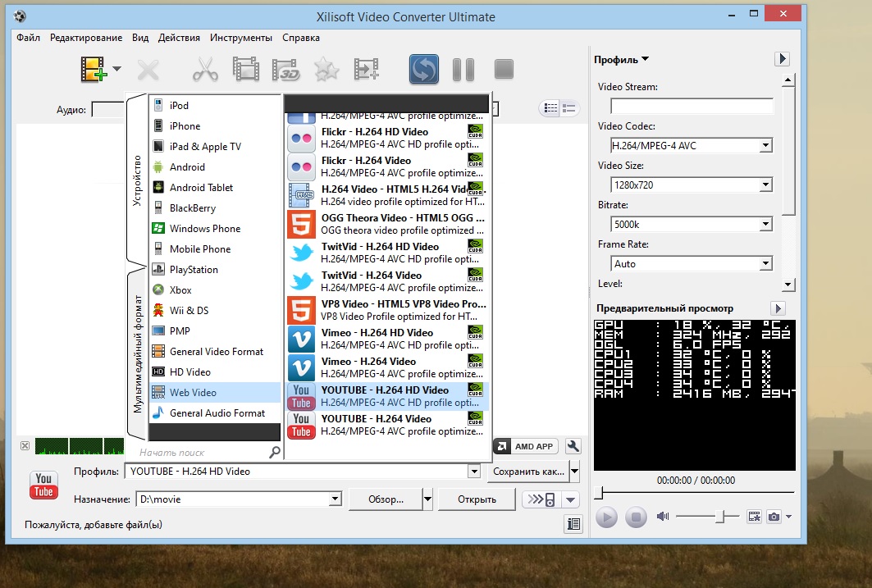
Task: Click the blue Convert button
Action: [x=424, y=70]
